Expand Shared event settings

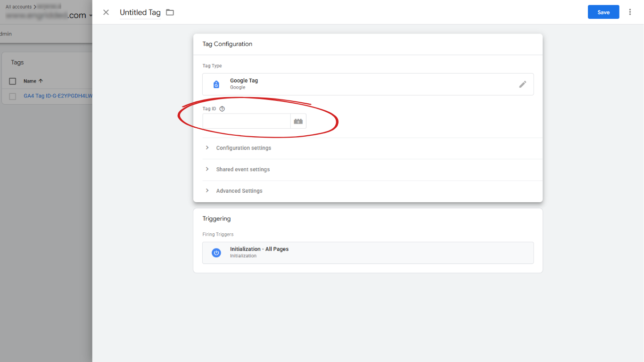(x=243, y=169)
